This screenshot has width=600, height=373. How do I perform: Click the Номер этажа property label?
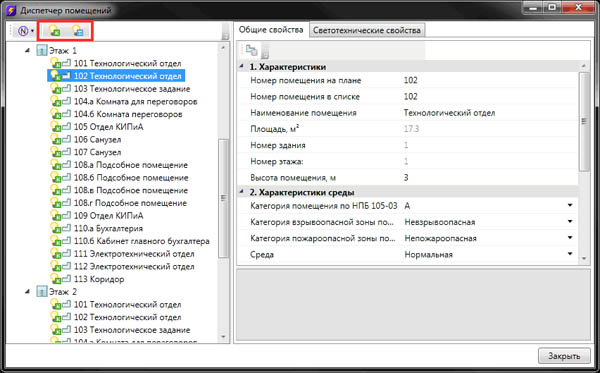[277, 161]
